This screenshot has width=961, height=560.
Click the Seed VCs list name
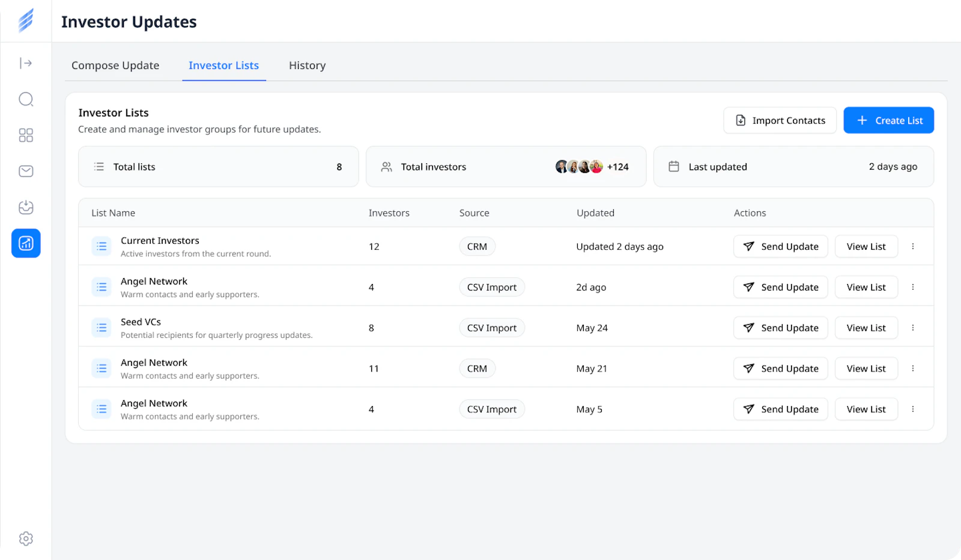141,322
